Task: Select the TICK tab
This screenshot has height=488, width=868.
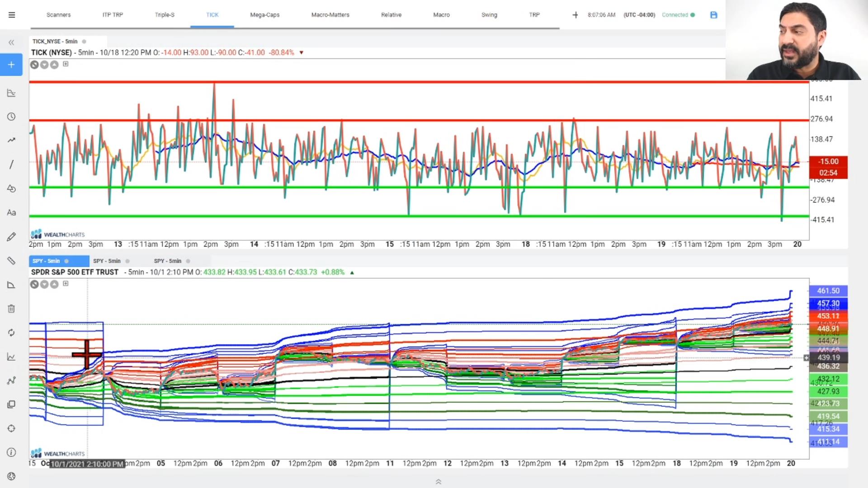Action: coord(212,15)
